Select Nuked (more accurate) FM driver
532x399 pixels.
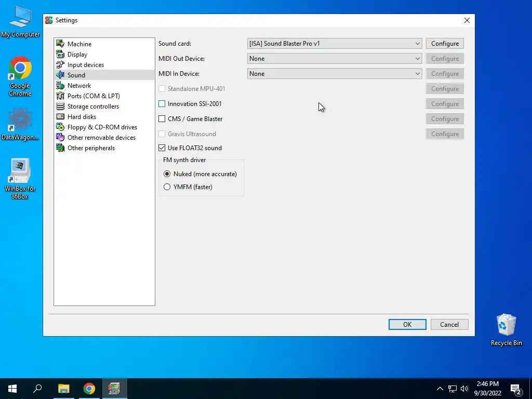[x=167, y=174]
